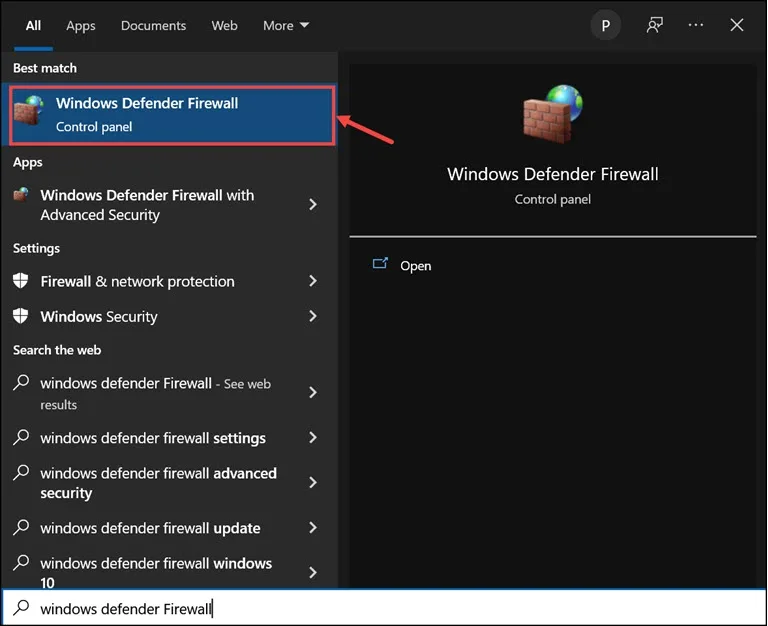The image size is (768, 626).
Task: Select Windows Defender Firewall best match result
Action: 172,115
